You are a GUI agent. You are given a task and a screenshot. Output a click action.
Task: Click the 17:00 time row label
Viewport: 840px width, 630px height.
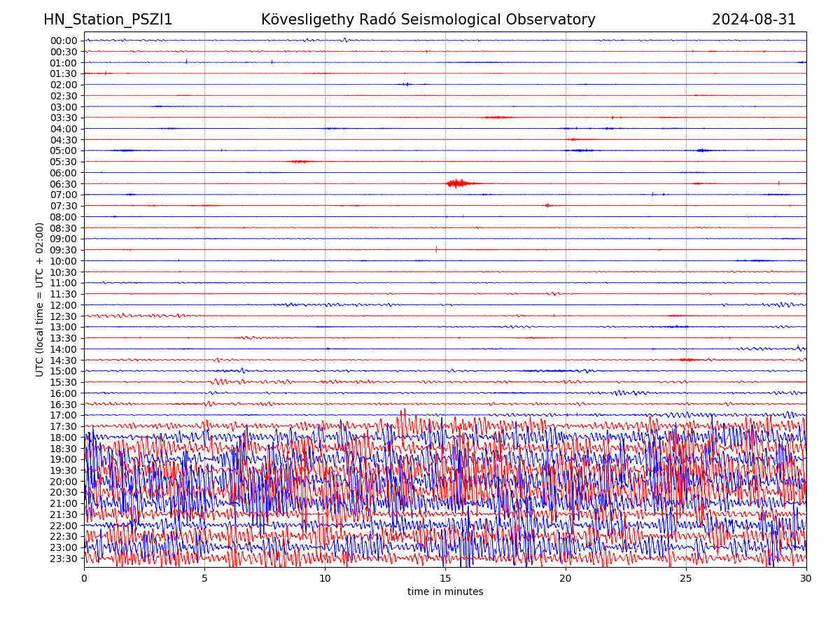coord(63,415)
